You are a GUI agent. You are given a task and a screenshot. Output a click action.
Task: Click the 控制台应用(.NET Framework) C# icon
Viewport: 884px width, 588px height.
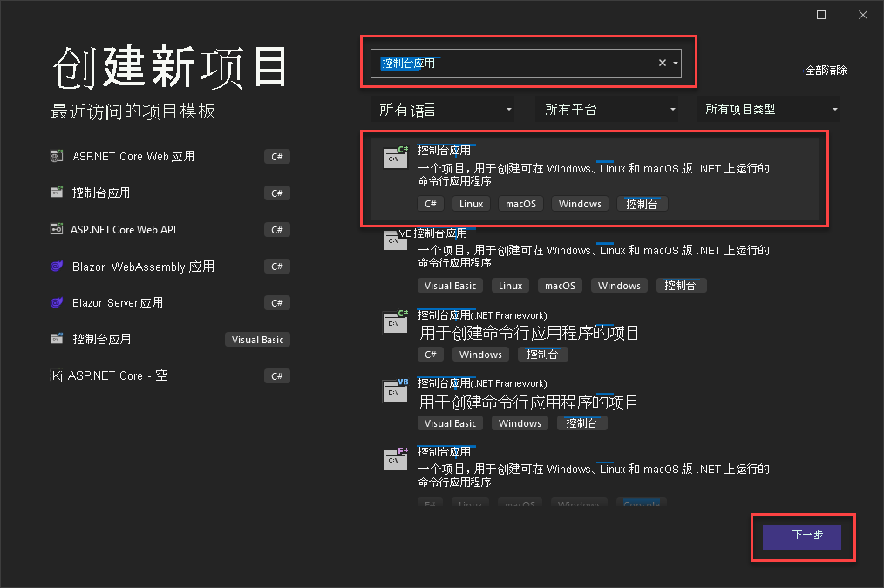[396, 321]
